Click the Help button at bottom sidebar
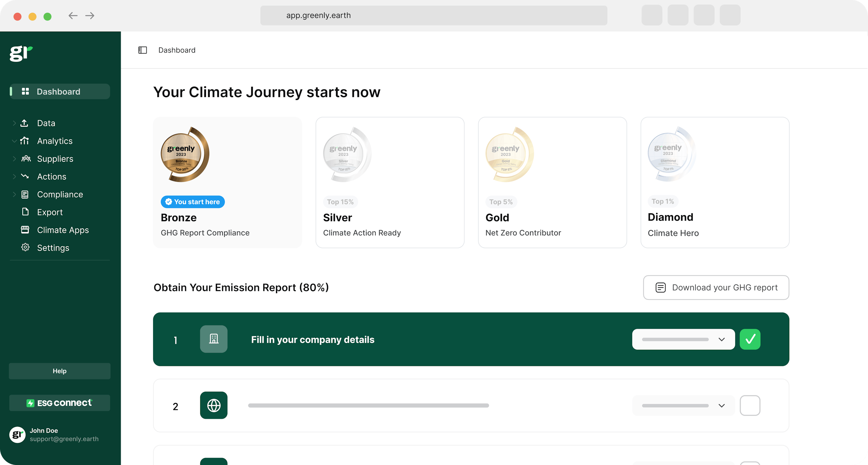Screen dimensions: 868x465 click(60, 370)
